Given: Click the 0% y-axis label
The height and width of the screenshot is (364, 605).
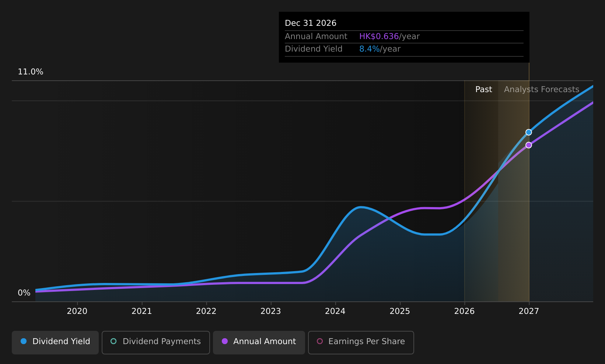Looking at the screenshot, I should pos(24,293).
